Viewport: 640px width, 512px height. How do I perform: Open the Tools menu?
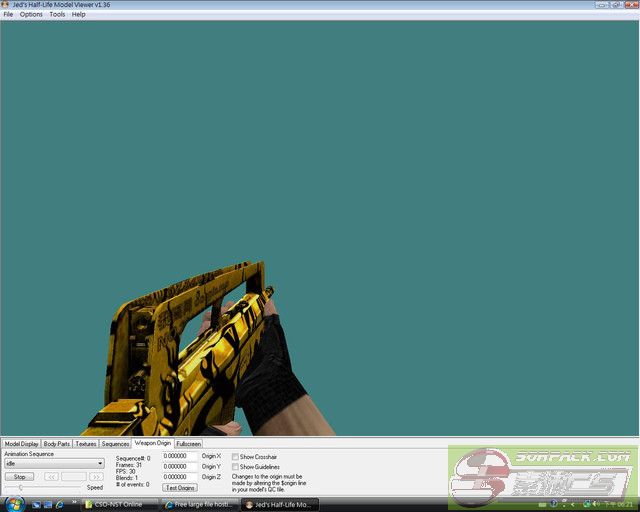coord(57,14)
